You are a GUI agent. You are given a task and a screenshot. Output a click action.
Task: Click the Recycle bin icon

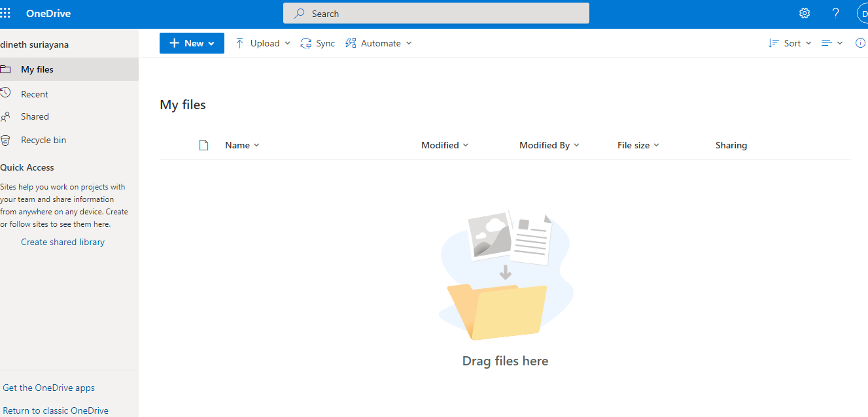[5, 140]
